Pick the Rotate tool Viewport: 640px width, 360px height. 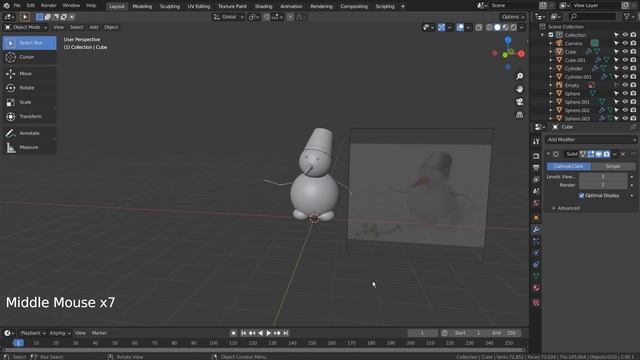click(29, 88)
